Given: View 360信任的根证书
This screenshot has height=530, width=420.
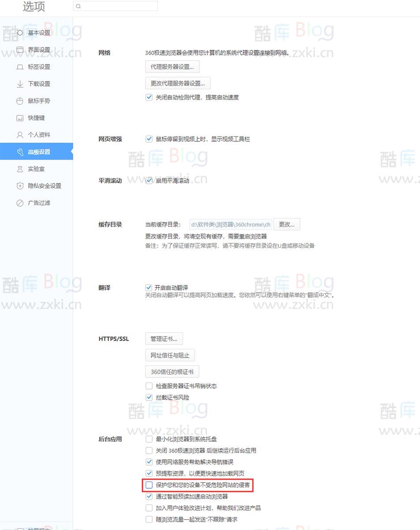Looking at the screenshot, I should pos(172,371).
